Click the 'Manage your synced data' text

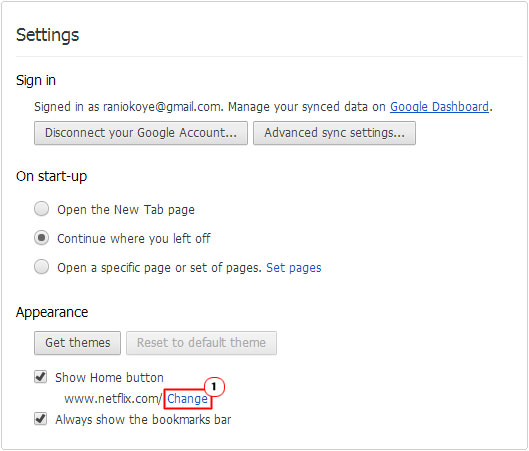pyautogui.click(x=298, y=107)
